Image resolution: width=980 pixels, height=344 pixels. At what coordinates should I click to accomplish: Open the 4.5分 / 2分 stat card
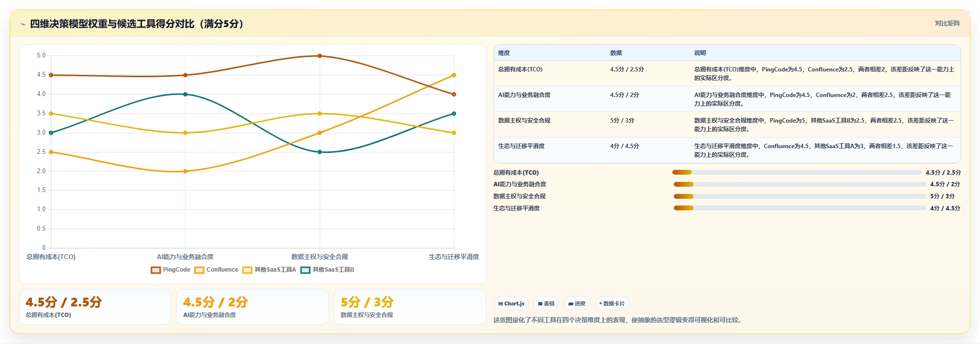253,307
